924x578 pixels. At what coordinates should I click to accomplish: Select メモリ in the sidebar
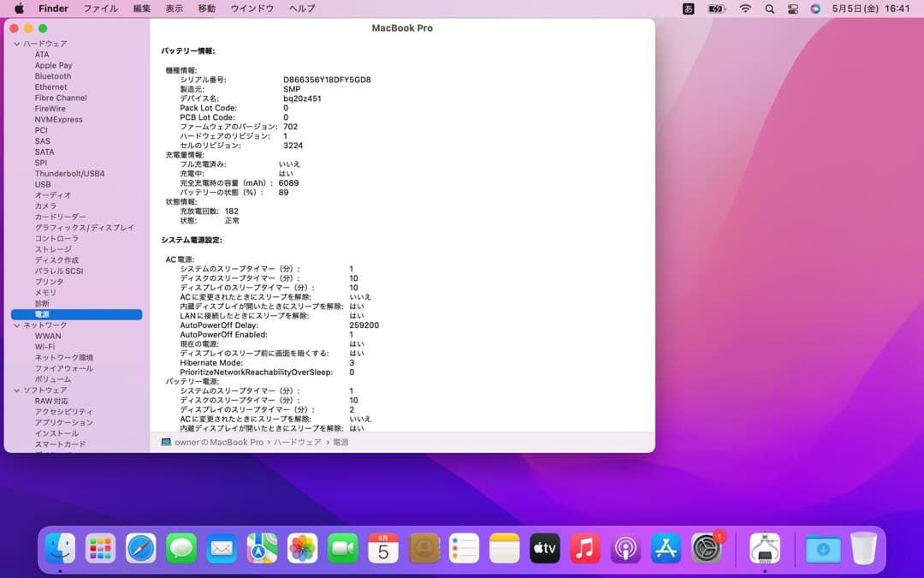tap(45, 293)
